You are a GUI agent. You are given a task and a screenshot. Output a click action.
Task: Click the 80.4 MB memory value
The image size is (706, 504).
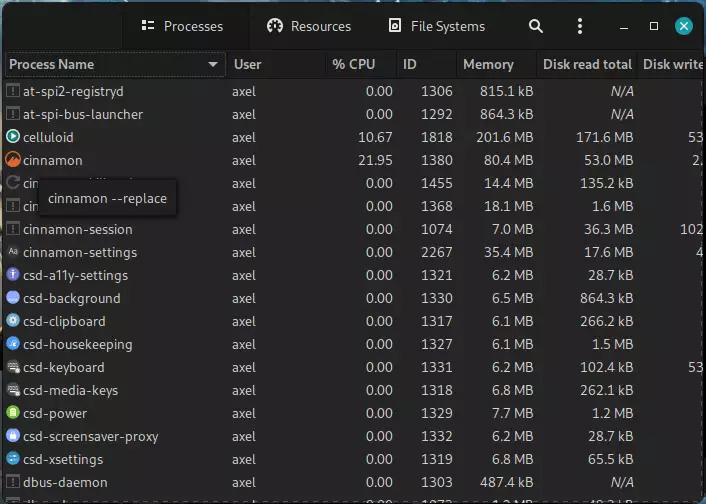(x=508, y=160)
